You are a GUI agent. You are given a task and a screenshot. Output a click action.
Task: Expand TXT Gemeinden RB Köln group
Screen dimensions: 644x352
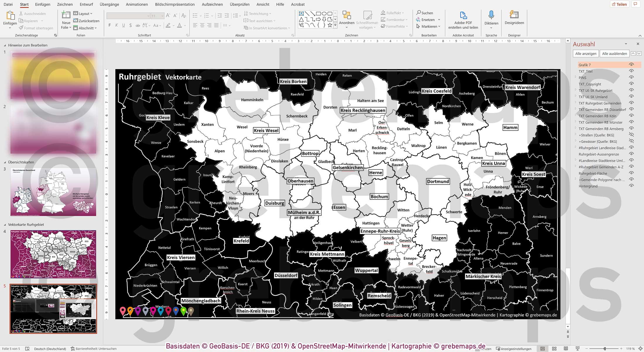click(575, 116)
